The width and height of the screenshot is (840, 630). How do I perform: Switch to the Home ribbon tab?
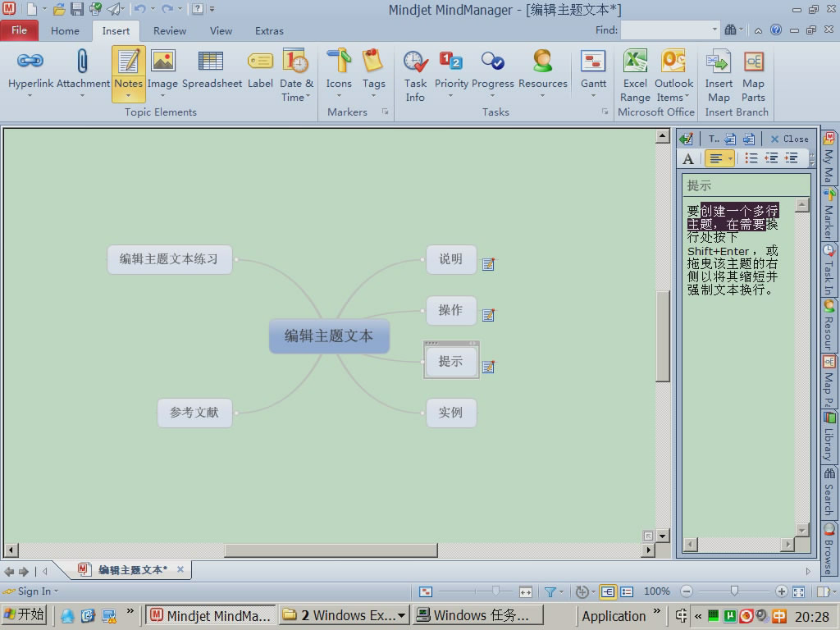tap(65, 30)
